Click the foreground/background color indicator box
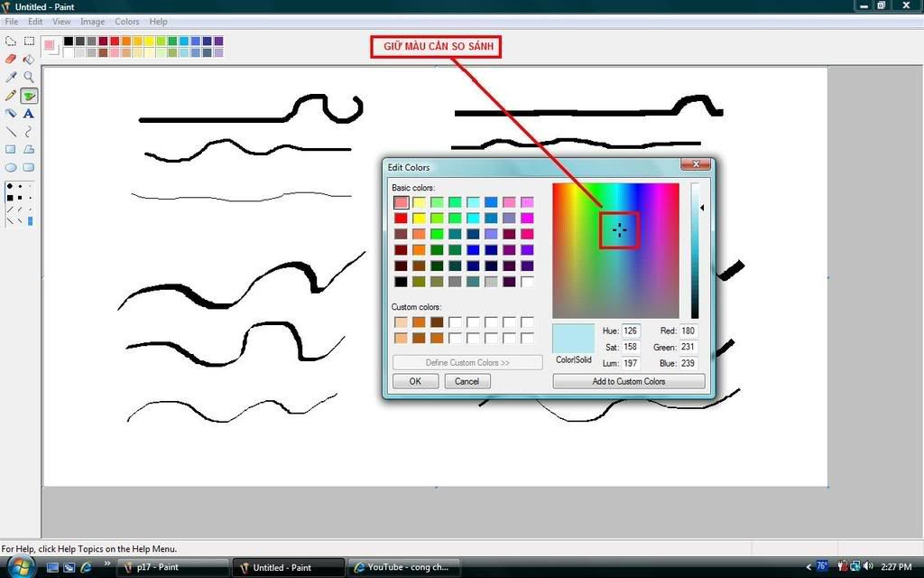 coord(51,47)
